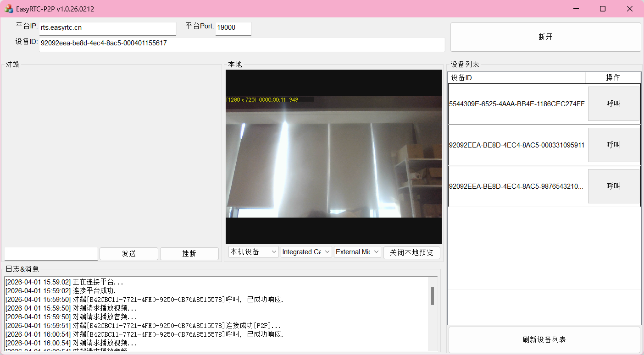Click 关闭本地预览 to close local preview
Image resolution: width=644 pixels, height=355 pixels.
411,252
